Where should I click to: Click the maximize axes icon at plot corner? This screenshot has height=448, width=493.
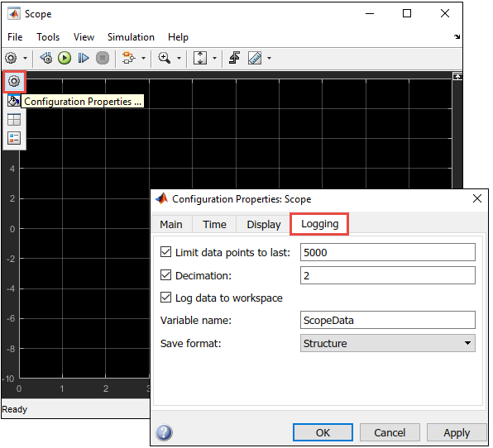[x=457, y=76]
